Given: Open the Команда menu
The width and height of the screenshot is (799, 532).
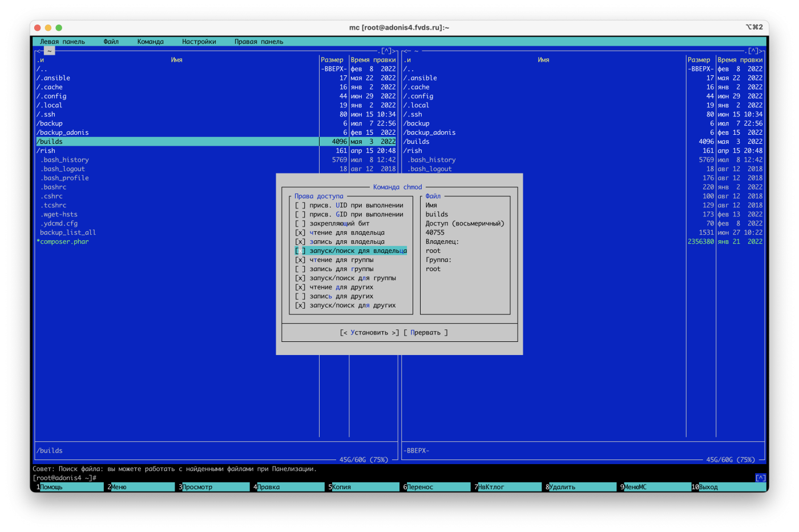Looking at the screenshot, I should 150,42.
